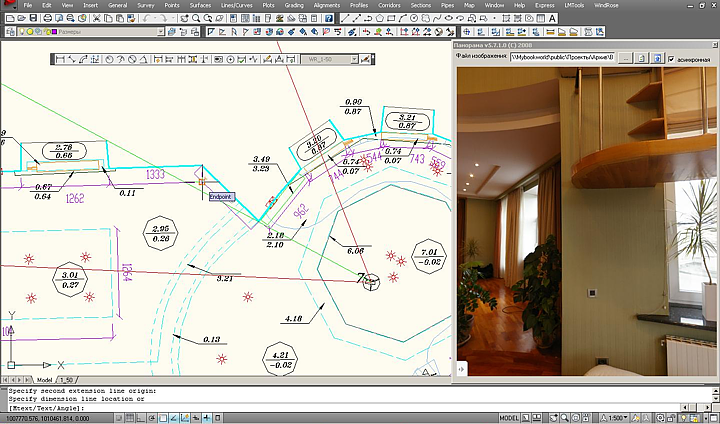The height and width of the screenshot is (424, 720).
Task: Click the Zoom Realtime magnifier icon
Action: coord(196,18)
